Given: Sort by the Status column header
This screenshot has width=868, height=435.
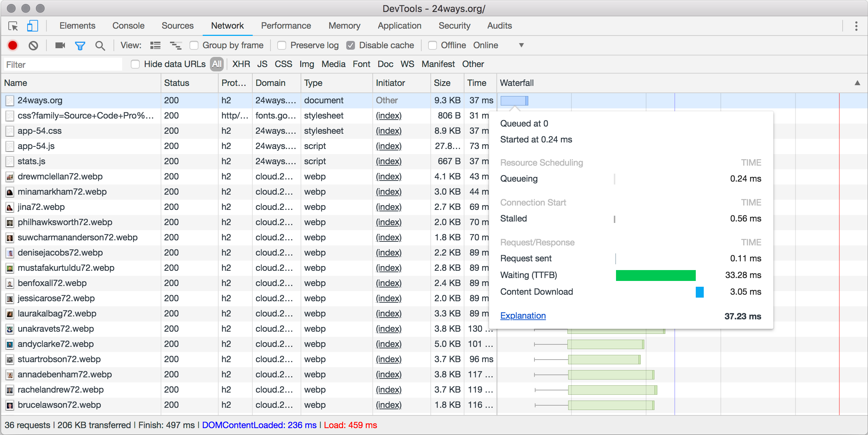Looking at the screenshot, I should [x=190, y=83].
